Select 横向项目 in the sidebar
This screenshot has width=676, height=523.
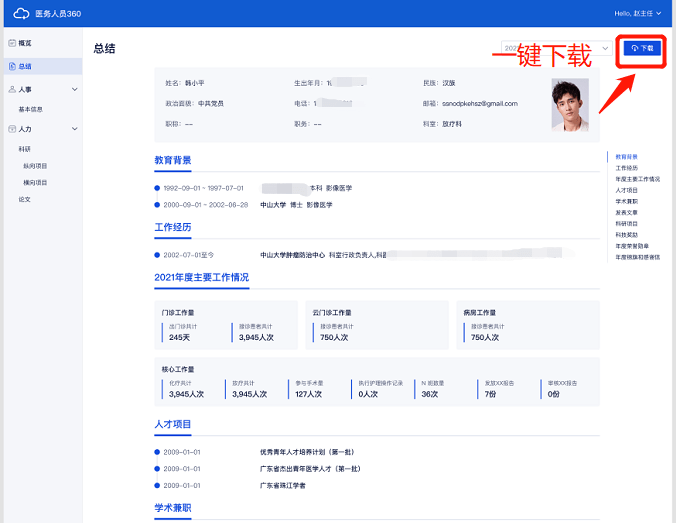point(35,182)
